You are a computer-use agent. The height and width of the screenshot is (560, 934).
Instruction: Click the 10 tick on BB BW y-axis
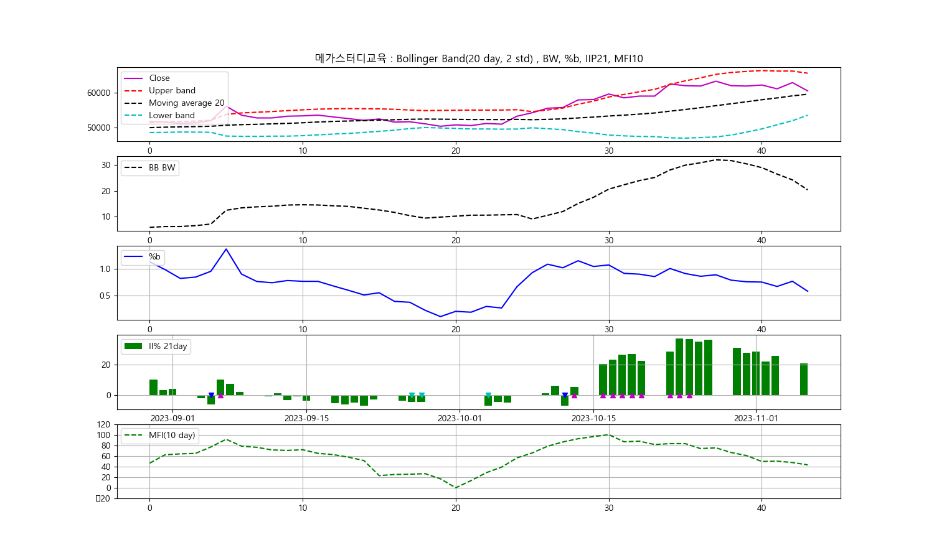pos(106,217)
